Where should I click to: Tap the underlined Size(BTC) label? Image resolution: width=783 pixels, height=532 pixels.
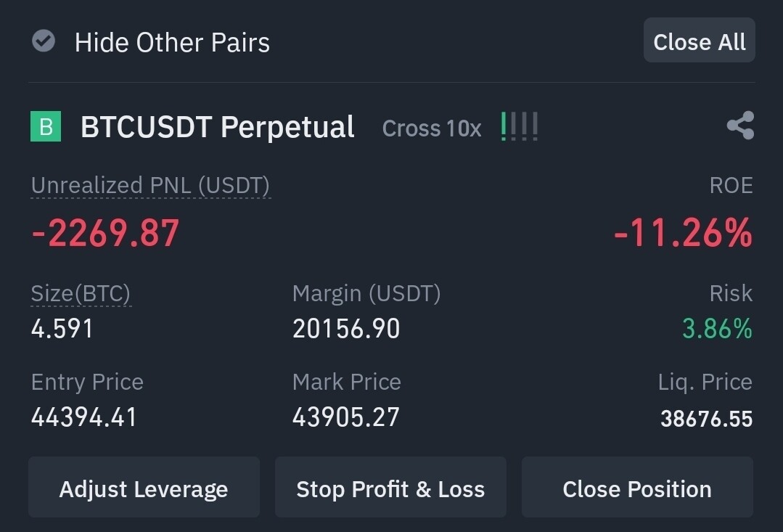[81, 294]
